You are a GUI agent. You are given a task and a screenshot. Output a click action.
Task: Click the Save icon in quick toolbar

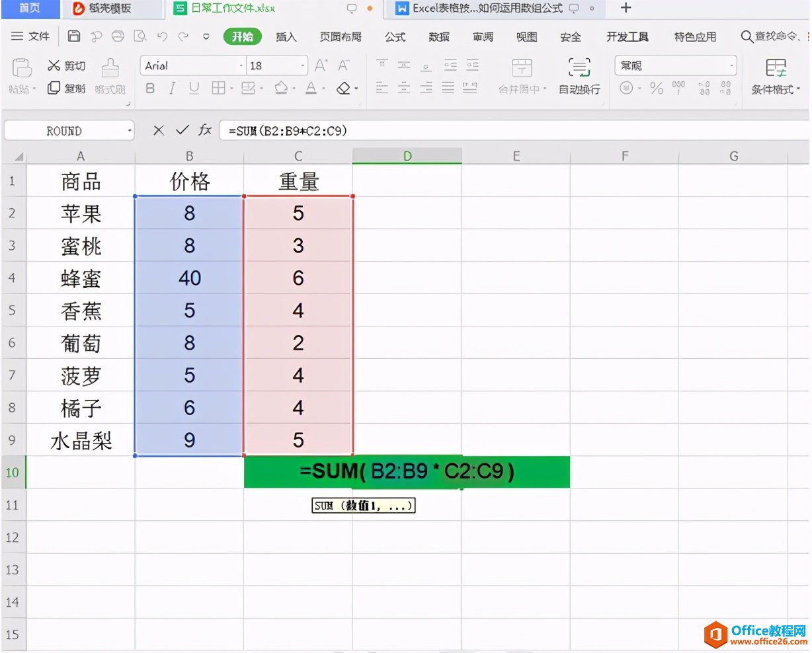75,36
